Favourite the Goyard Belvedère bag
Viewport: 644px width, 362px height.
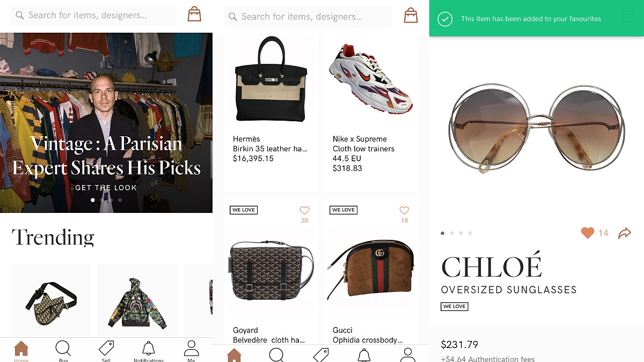click(x=304, y=211)
